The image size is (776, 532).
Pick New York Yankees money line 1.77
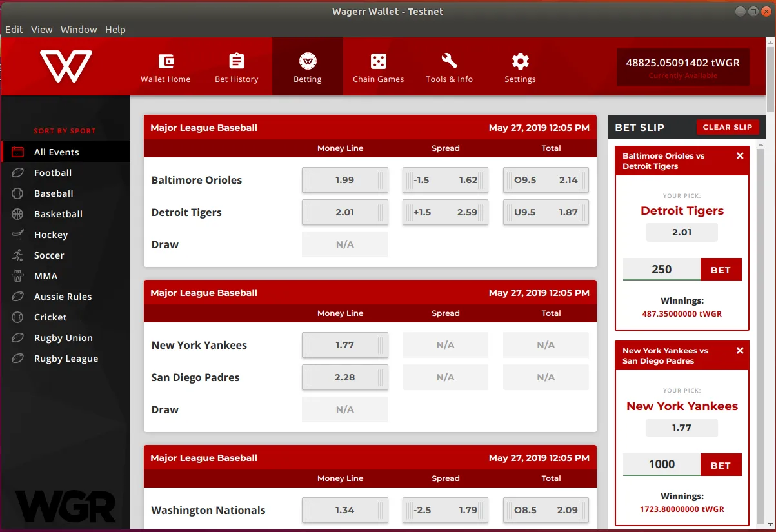click(345, 345)
